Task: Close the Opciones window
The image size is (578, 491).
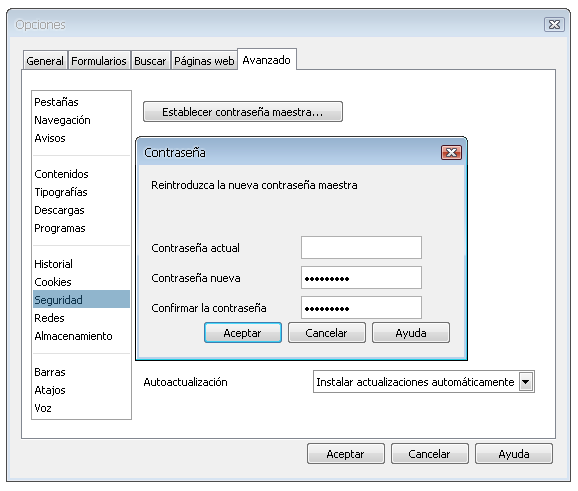Action: (x=554, y=25)
